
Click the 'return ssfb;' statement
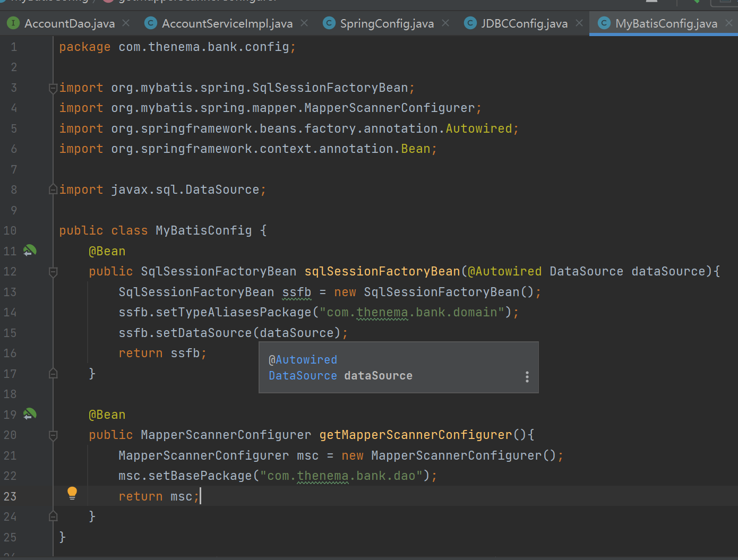(x=162, y=353)
